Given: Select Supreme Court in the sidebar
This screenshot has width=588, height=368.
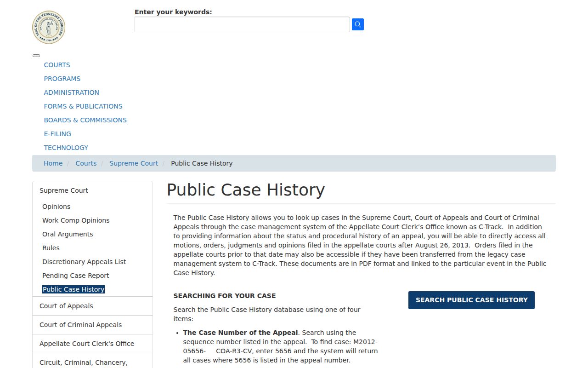Looking at the screenshot, I should (x=64, y=190).
